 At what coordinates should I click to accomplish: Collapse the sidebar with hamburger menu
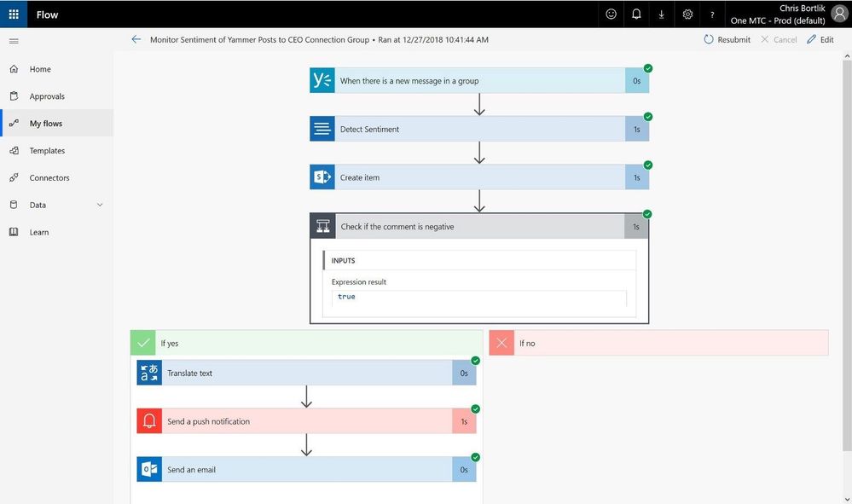[x=14, y=41]
